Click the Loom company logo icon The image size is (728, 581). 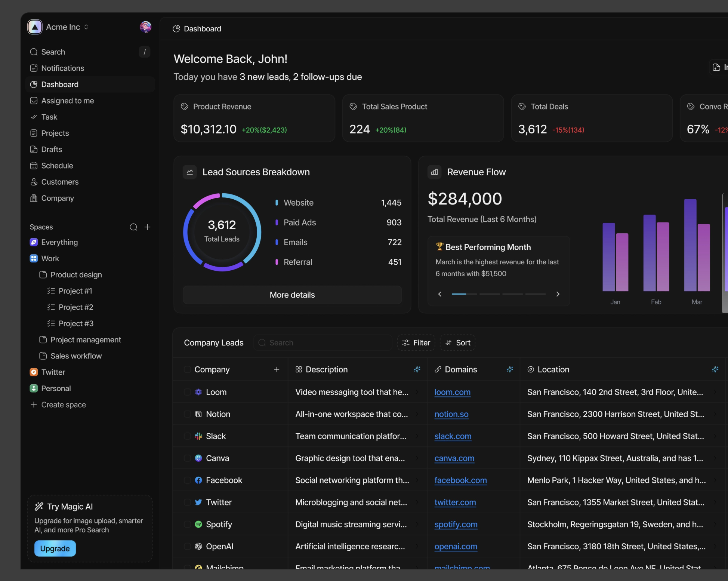(x=198, y=392)
